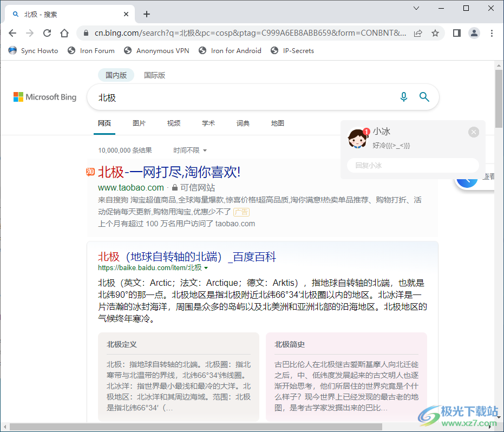Click the vertical scrollbar thumb
Screen dimensions: 504x432
click(x=499, y=99)
